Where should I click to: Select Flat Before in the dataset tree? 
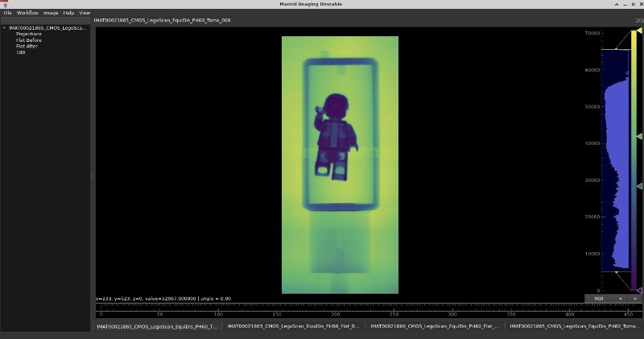28,40
